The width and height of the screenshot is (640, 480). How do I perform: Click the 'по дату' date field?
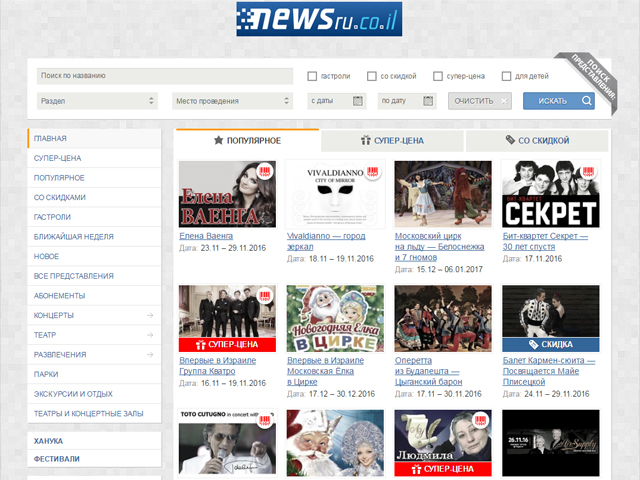pos(407,101)
